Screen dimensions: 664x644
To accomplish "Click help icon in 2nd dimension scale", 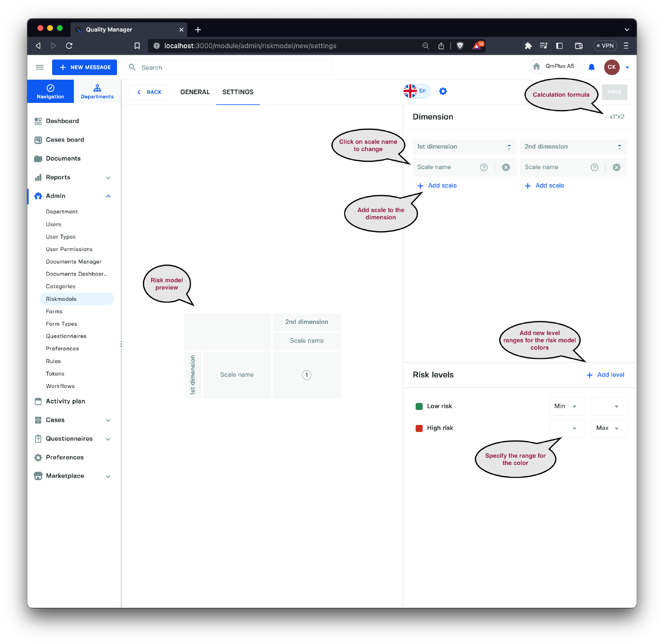I will [x=594, y=167].
